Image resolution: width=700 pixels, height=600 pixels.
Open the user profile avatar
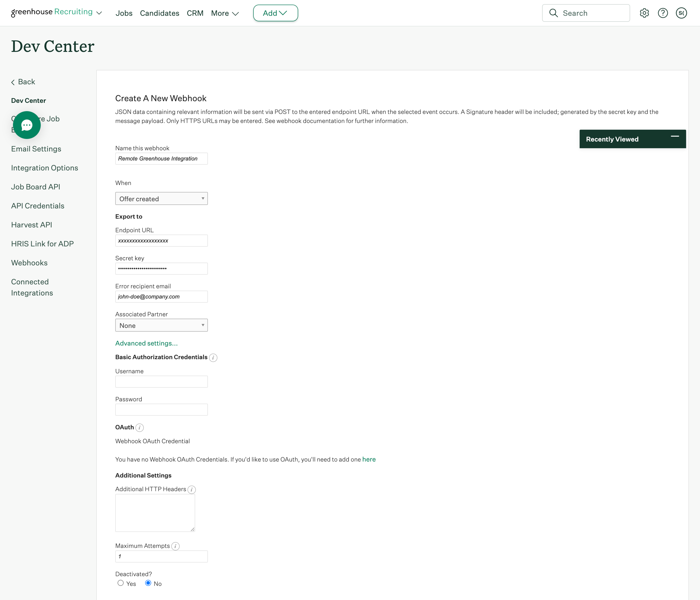pyautogui.click(x=681, y=13)
